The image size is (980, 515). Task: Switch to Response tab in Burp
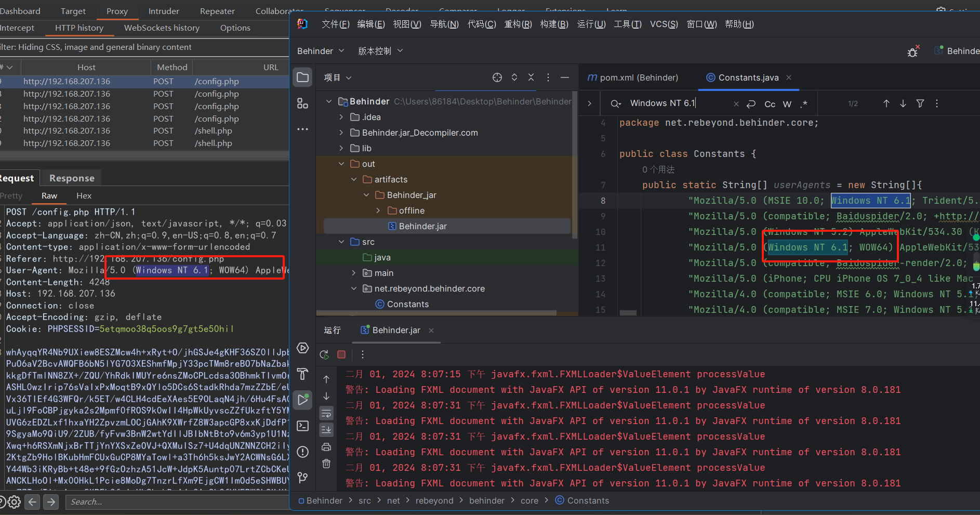click(x=72, y=178)
